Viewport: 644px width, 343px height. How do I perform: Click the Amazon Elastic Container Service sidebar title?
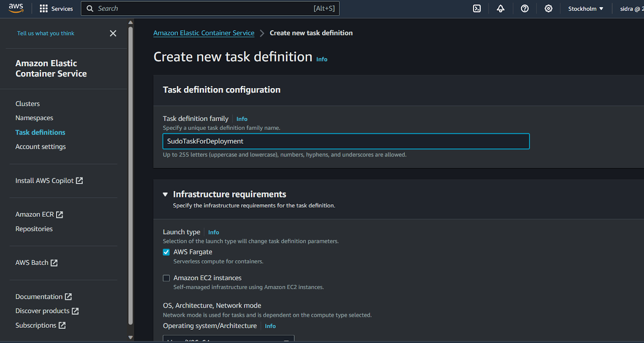coord(51,68)
